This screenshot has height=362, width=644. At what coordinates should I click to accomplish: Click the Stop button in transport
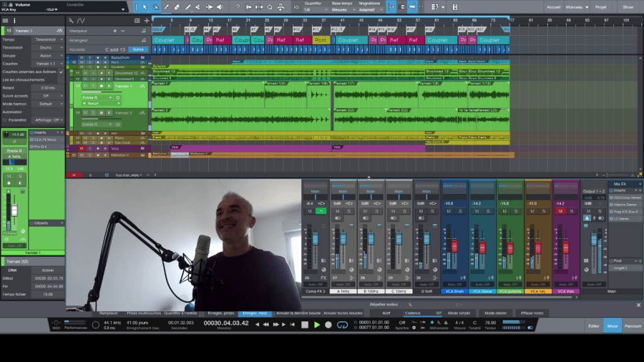point(304,325)
